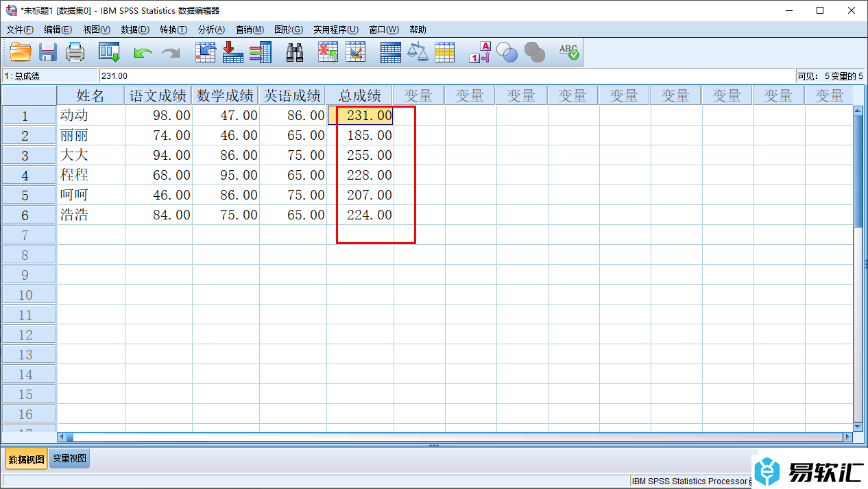868x489 pixels.
Task: Open the 数据(D) menu
Action: (135, 29)
